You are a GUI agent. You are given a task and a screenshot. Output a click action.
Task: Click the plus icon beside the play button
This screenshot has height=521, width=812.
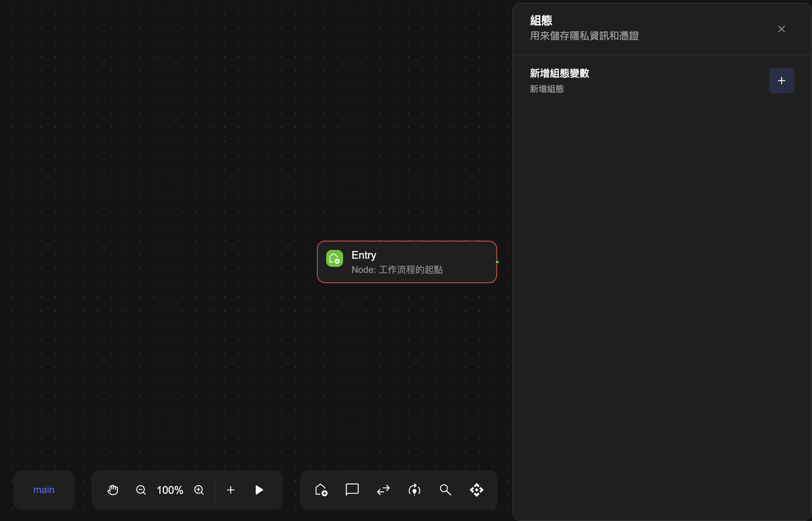pos(231,490)
